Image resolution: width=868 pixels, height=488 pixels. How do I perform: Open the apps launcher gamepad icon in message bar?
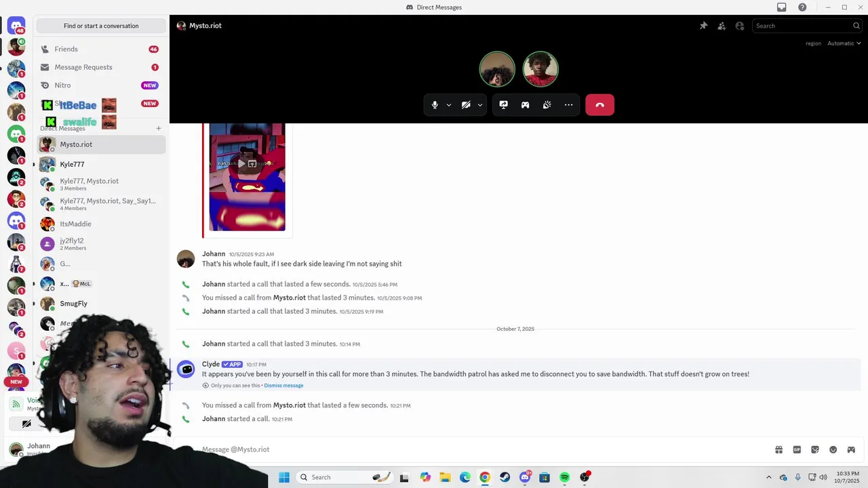pyautogui.click(x=851, y=449)
